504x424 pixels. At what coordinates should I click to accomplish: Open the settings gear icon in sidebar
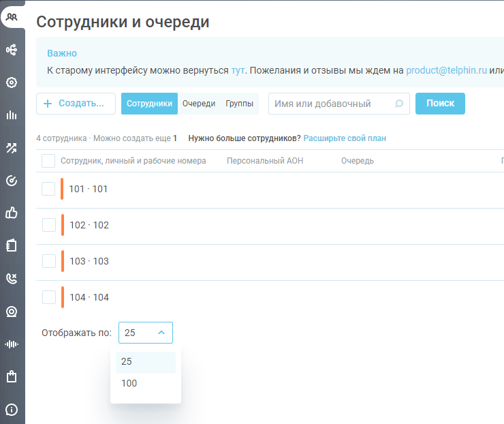pyautogui.click(x=12, y=82)
